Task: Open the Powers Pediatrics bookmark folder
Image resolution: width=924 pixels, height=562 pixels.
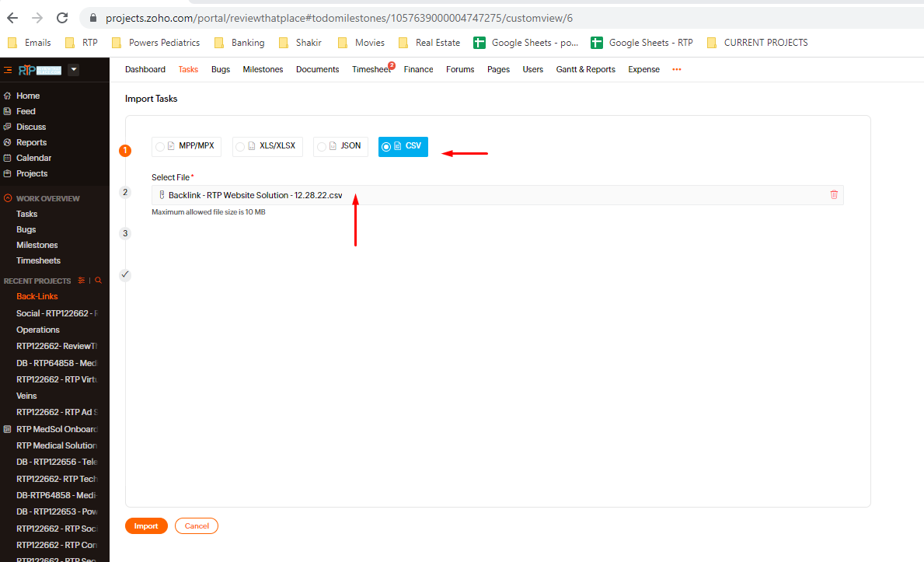Action: 155,43
